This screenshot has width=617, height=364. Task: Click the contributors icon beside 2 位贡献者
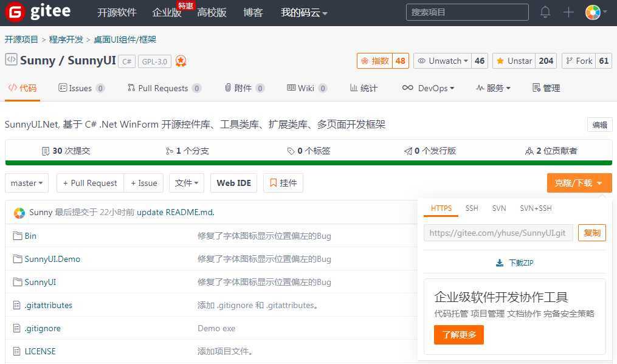pos(529,151)
